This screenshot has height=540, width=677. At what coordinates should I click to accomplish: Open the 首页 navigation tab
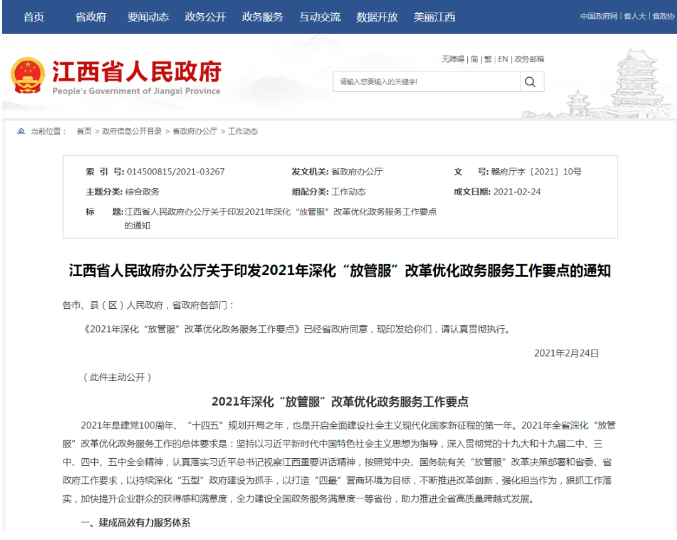(33, 17)
